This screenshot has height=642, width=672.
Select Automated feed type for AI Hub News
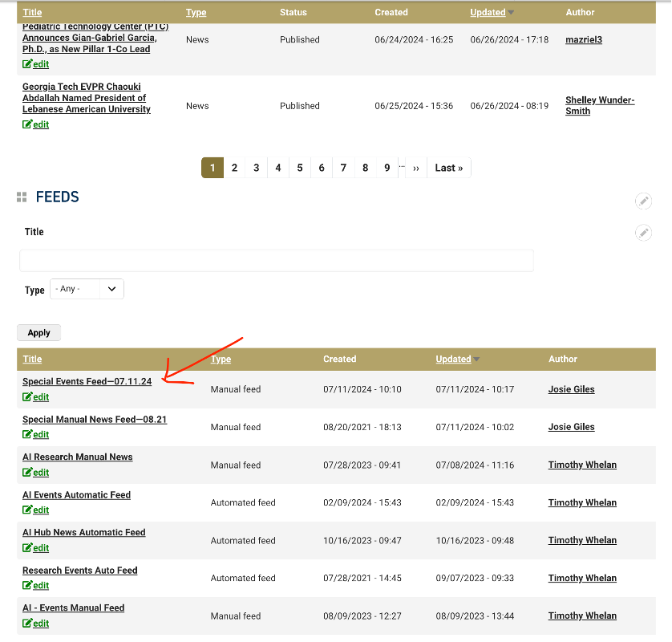(x=243, y=541)
